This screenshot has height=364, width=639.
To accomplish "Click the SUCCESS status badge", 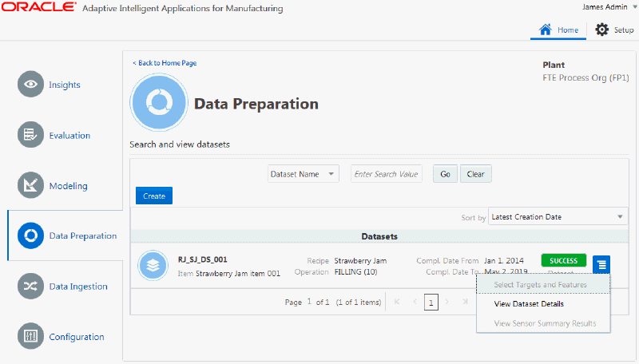I will click(564, 260).
